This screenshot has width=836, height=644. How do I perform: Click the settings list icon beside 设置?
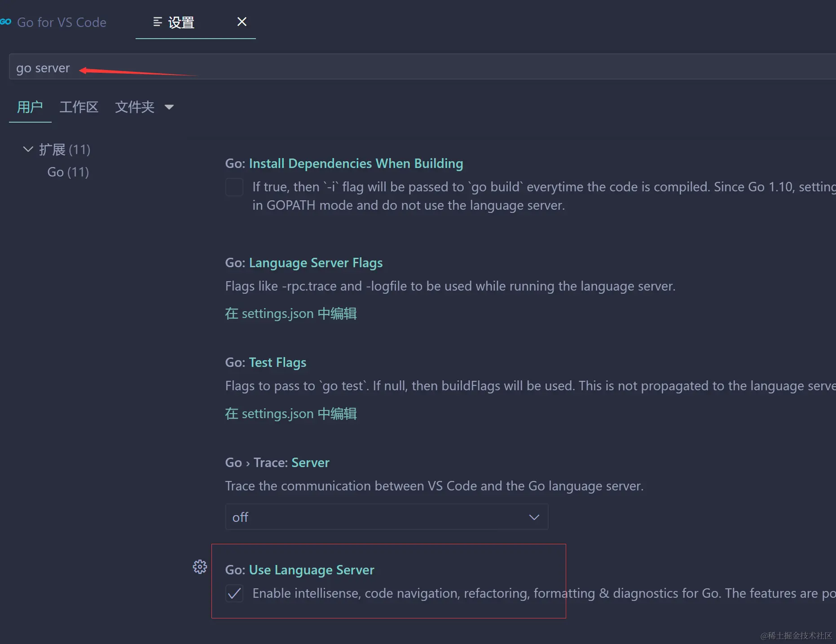tap(158, 22)
